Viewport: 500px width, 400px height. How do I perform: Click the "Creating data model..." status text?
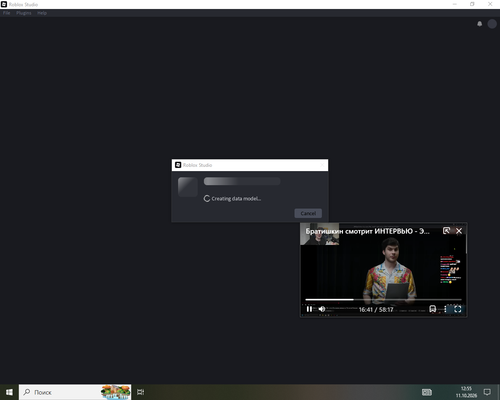pos(236,199)
